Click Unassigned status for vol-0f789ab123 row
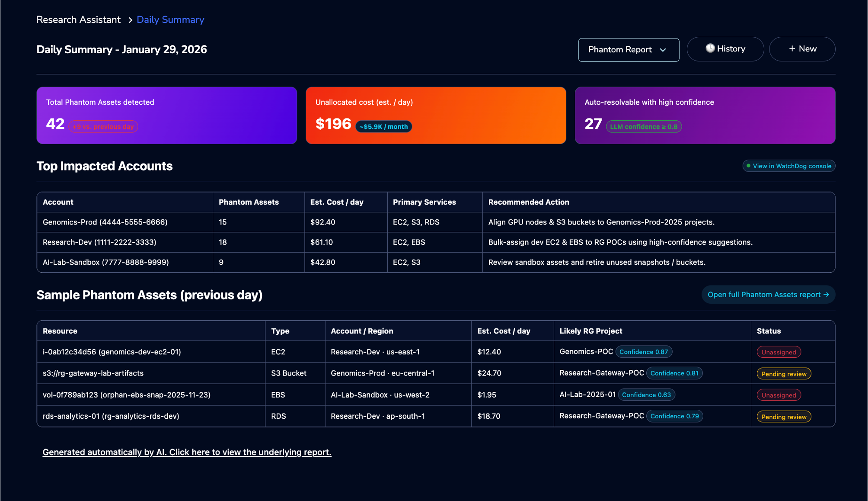This screenshot has width=868, height=501. pos(778,395)
